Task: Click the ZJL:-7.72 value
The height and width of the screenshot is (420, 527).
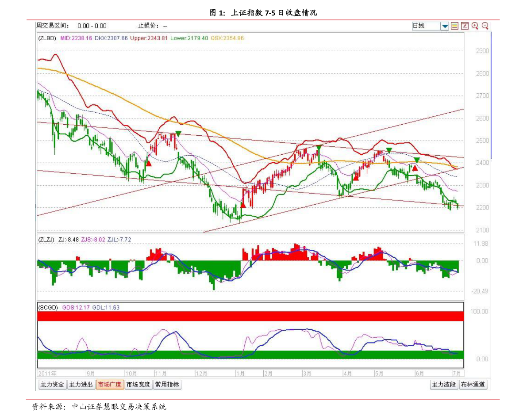Action: tap(119, 240)
